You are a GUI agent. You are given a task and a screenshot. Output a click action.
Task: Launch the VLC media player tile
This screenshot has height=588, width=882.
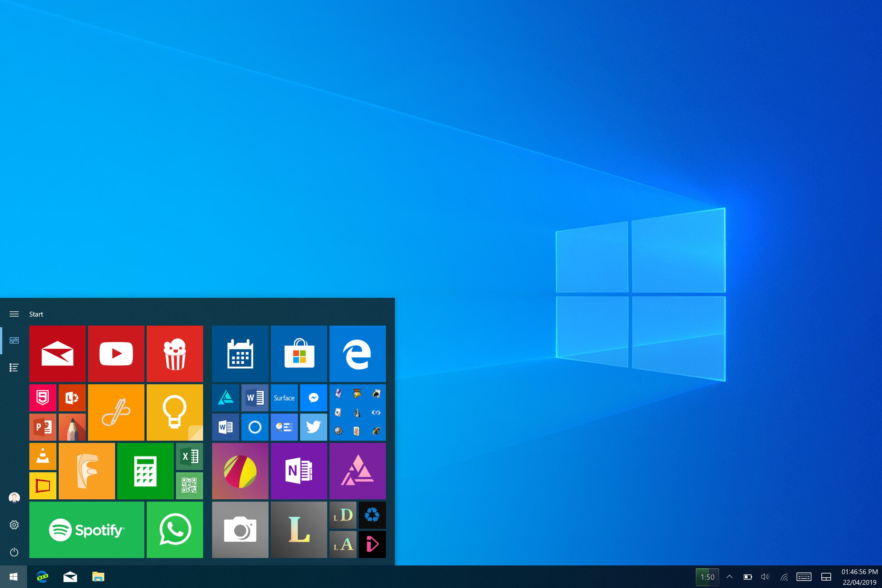pos(43,456)
